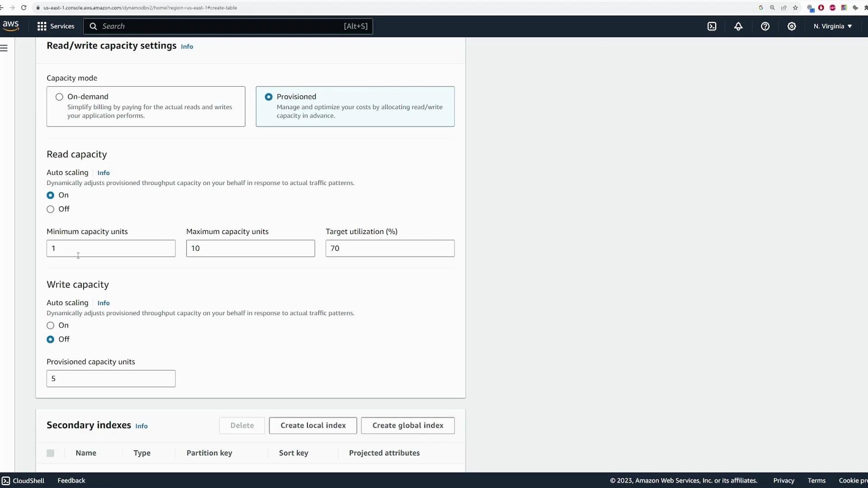The height and width of the screenshot is (488, 868).
Task: Click the Sort key column header
Action: pos(293,453)
